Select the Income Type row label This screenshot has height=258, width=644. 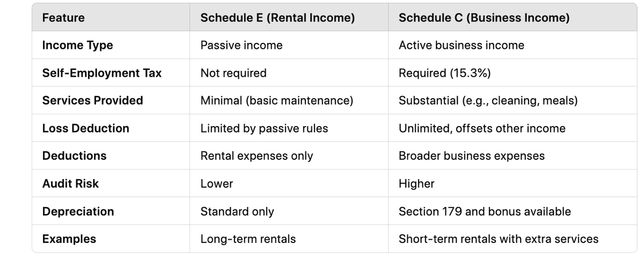[77, 46]
